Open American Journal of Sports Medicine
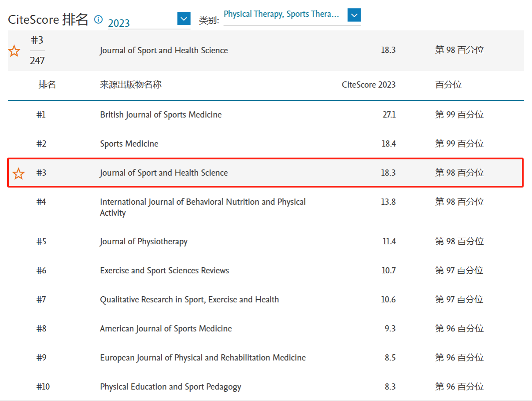 (166, 329)
